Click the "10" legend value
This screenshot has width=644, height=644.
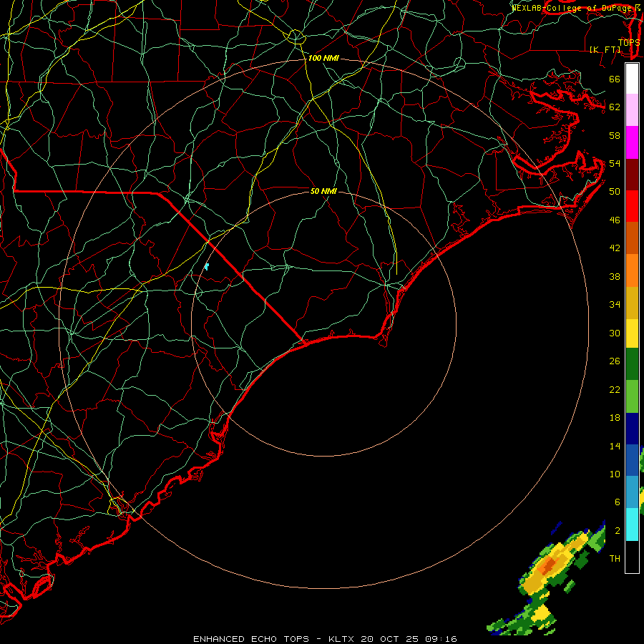tap(615, 474)
